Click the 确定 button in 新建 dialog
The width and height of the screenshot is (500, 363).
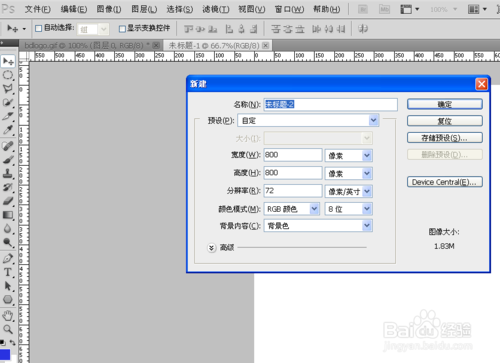point(445,104)
